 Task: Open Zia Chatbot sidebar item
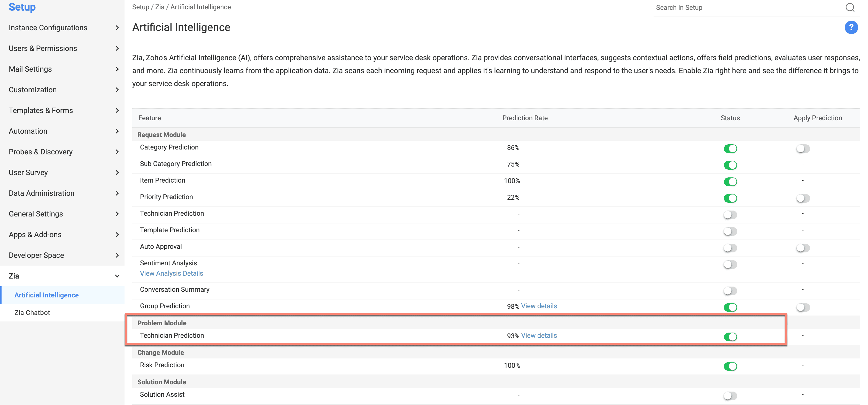tap(32, 313)
